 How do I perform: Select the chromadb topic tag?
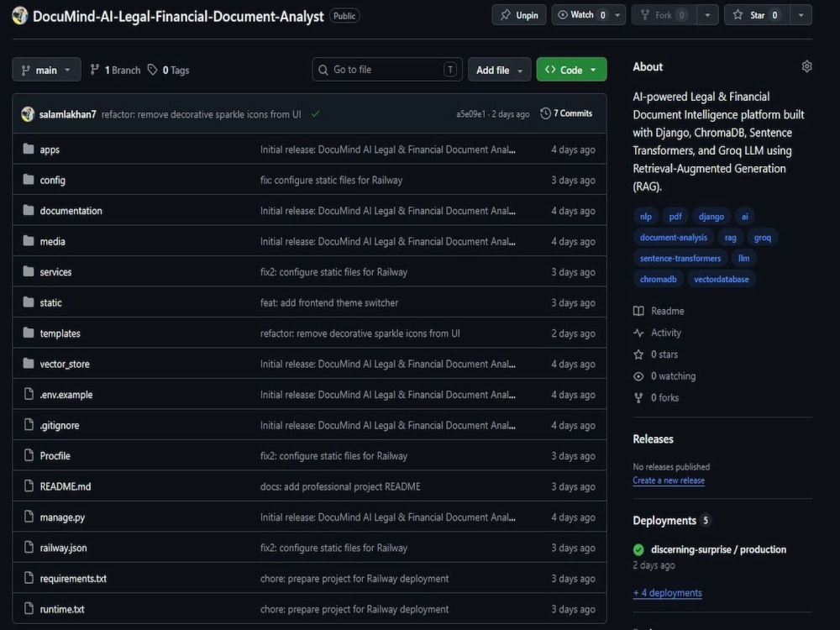point(658,279)
